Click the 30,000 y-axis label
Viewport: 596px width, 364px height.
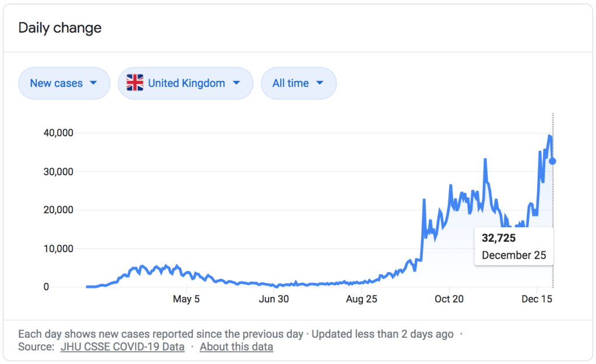click(x=58, y=171)
